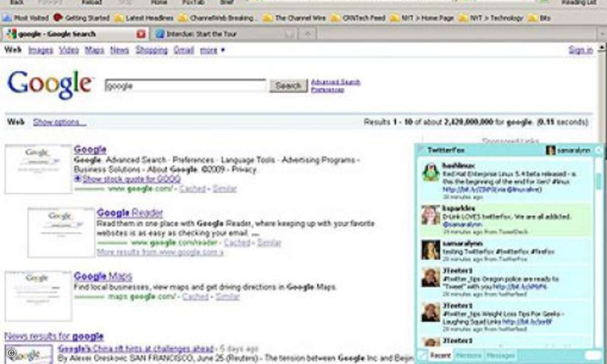
Task: Click the avatar beside the Oregon police tweet
Action: pyautogui.click(x=431, y=278)
